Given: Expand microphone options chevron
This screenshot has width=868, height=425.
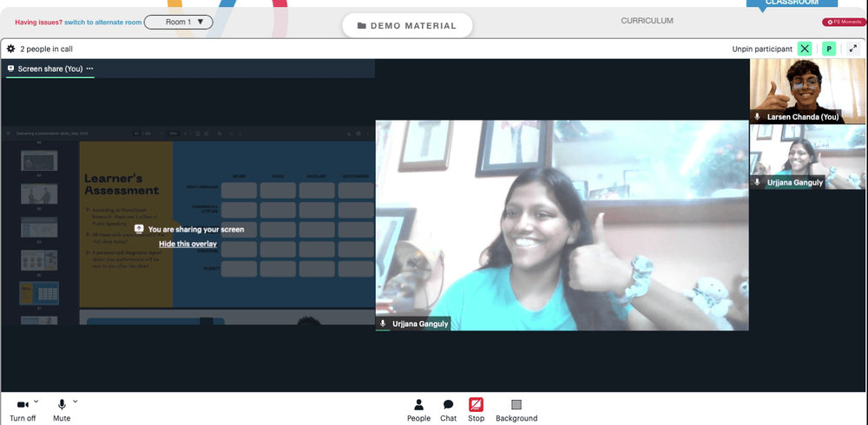Looking at the screenshot, I should 76,402.
